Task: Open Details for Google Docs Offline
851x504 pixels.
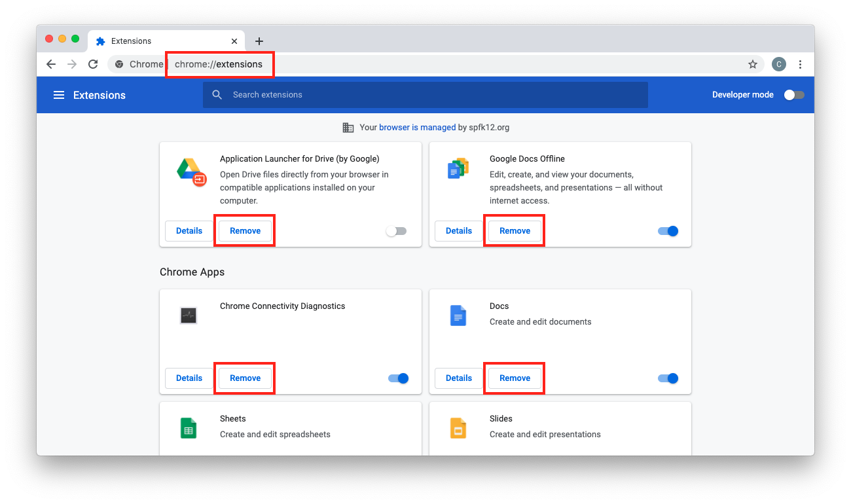Action: [458, 231]
